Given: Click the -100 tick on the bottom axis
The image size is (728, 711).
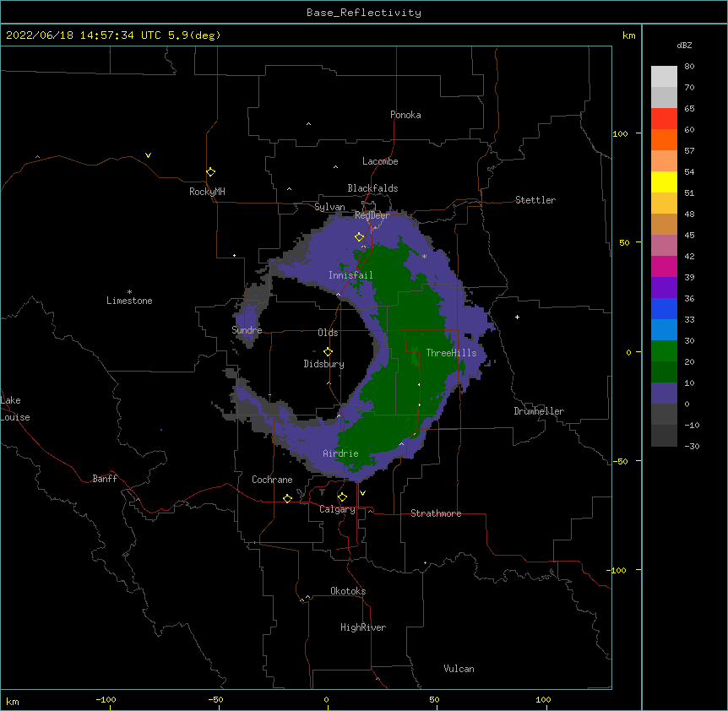Looking at the screenshot, I should tap(106, 699).
